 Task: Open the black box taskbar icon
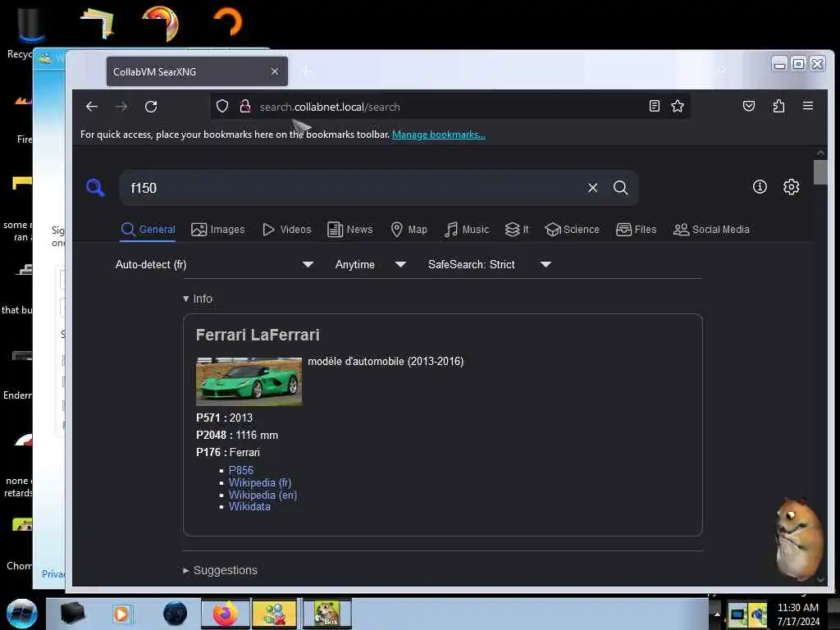(x=72, y=614)
